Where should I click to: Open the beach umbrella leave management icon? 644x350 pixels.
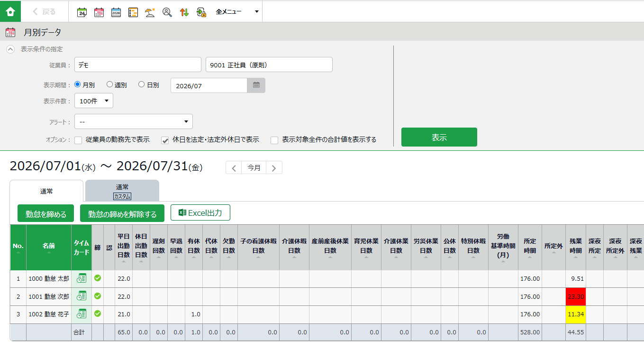coord(150,12)
